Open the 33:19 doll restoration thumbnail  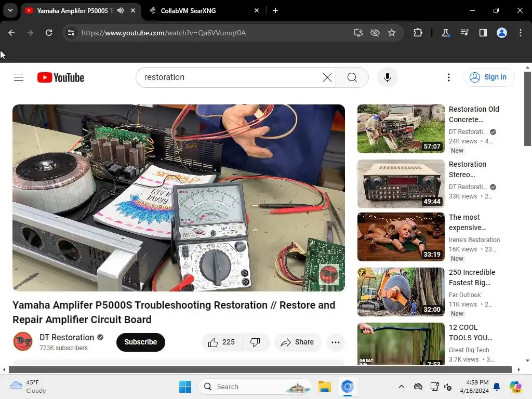coord(401,237)
